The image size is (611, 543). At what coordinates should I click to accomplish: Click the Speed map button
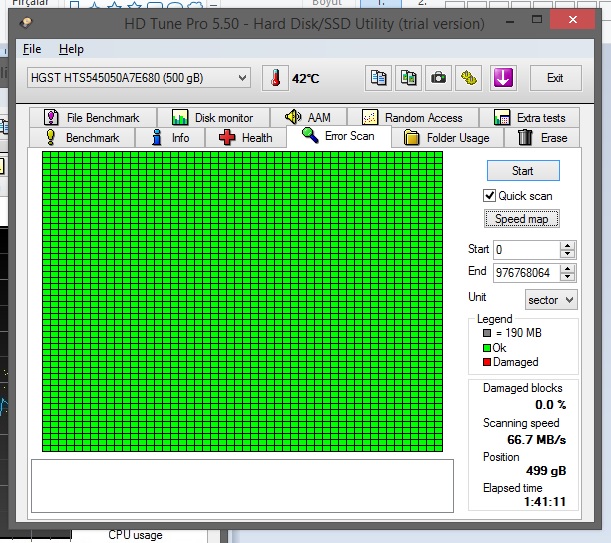(x=521, y=219)
